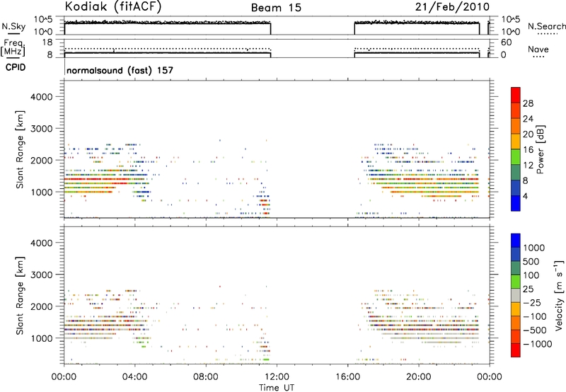The width and height of the screenshot is (566, 392).
Task: Click the '04:00' time tick label
Action: click(134, 377)
